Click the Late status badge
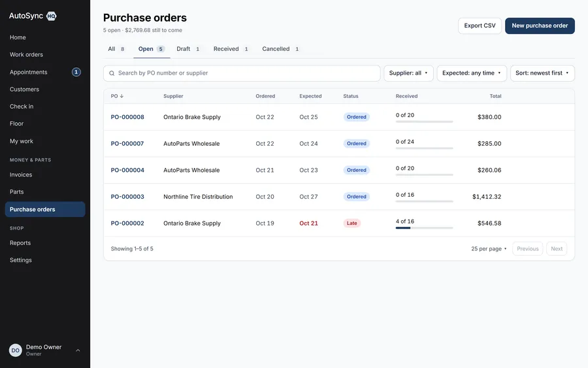The image size is (588, 368). click(351, 223)
